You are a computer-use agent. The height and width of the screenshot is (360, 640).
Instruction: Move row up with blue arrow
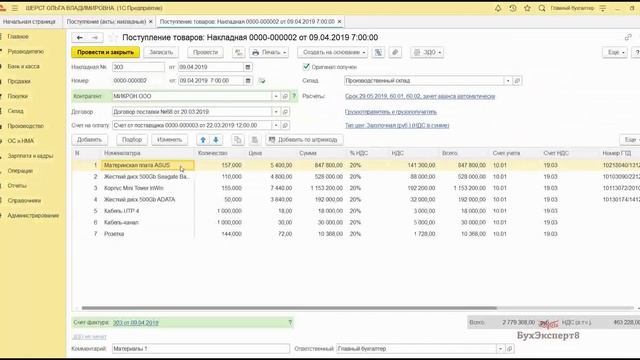click(x=203, y=140)
